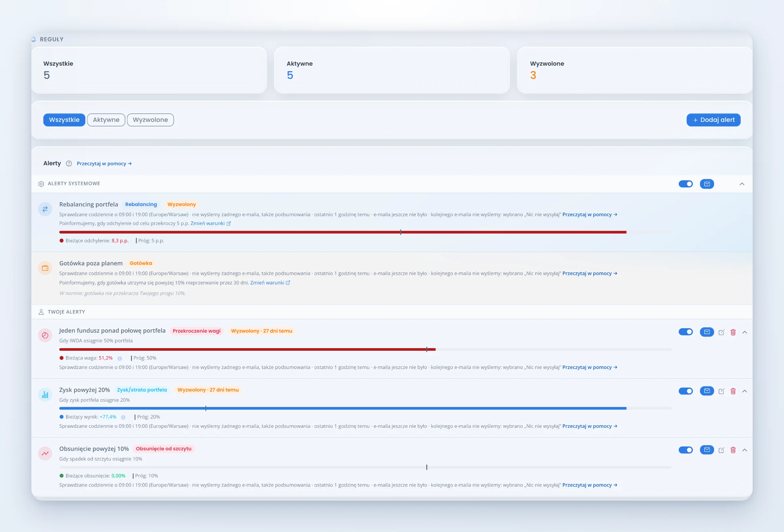
Task: Collapse the Zysk powyżej 20% row
Action: (744, 391)
